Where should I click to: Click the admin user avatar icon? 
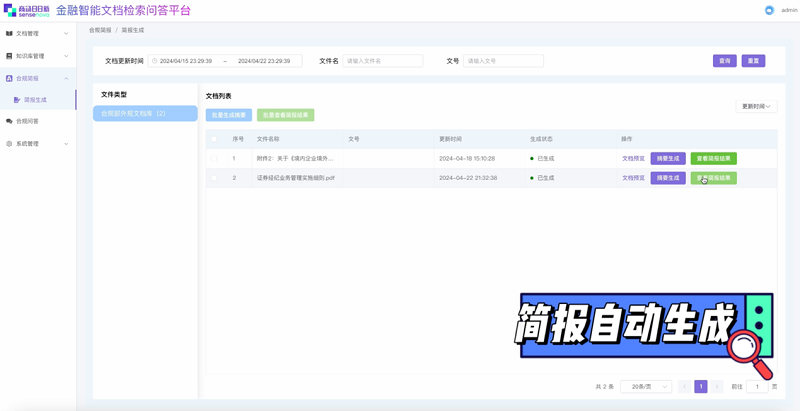[x=769, y=10]
